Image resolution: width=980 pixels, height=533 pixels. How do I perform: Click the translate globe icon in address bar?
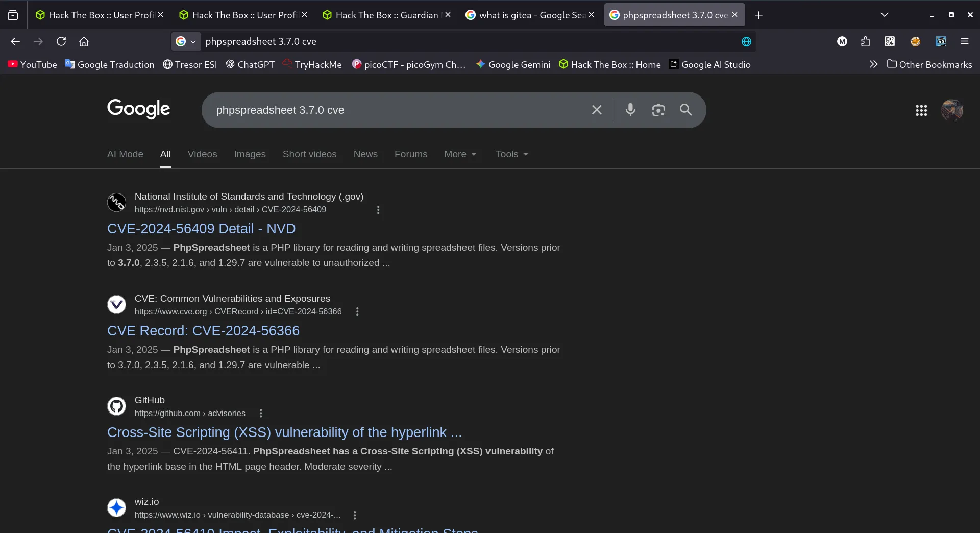click(746, 42)
